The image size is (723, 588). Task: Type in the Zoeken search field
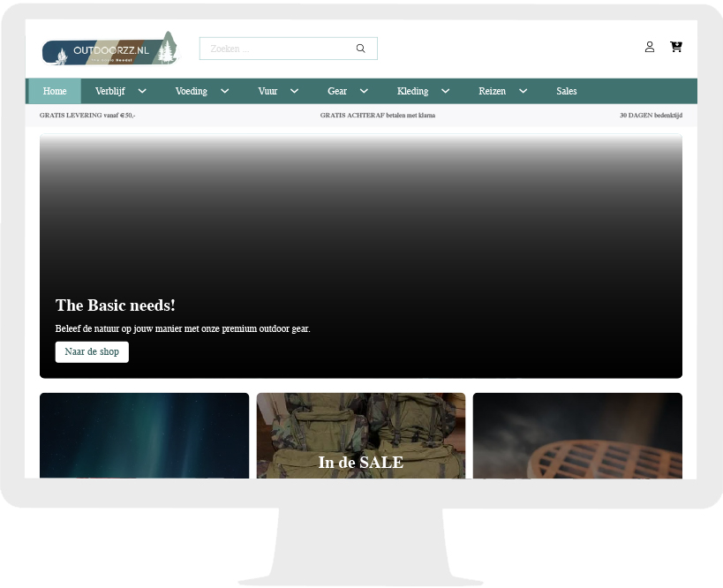click(278, 49)
